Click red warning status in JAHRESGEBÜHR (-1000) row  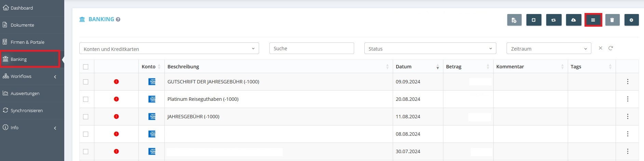[x=116, y=117]
